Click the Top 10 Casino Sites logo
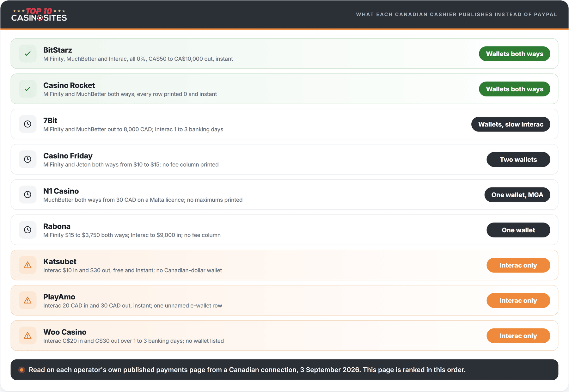 [39, 15]
